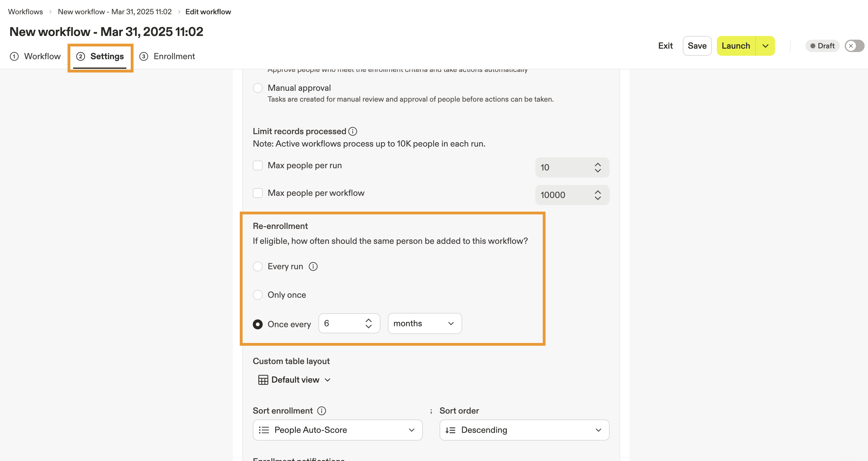Click info icon next to Every run

coord(313,266)
